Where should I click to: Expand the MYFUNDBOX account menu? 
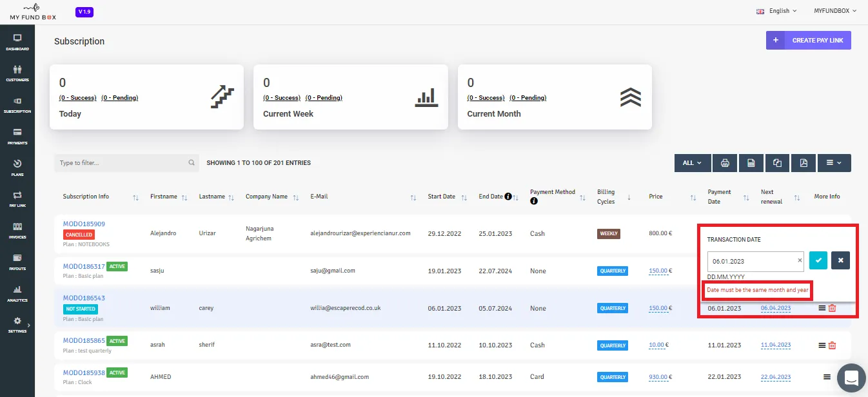pos(835,11)
